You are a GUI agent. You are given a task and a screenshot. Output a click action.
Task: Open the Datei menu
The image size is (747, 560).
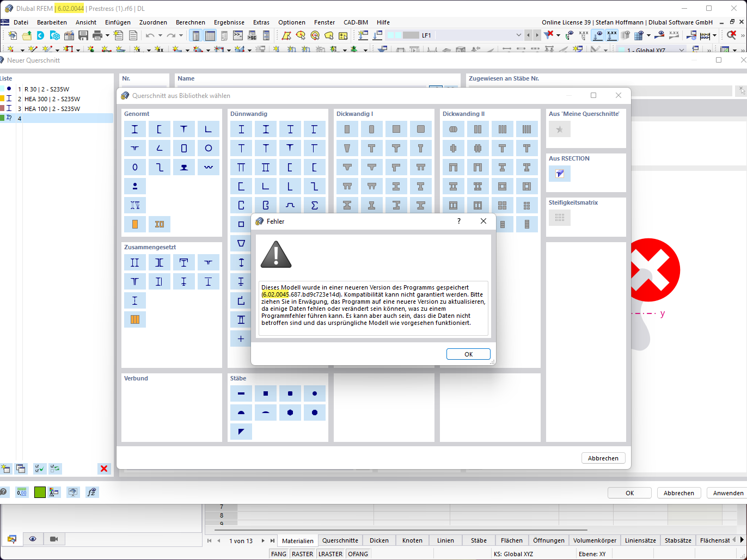tap(21, 22)
